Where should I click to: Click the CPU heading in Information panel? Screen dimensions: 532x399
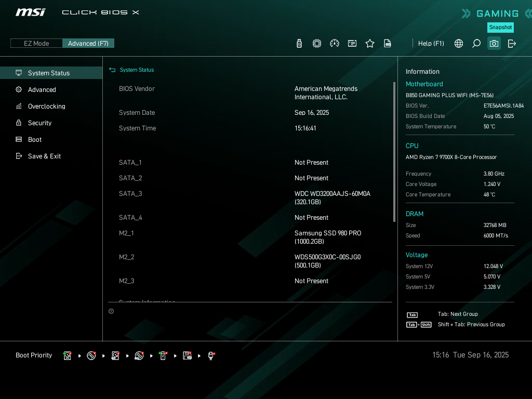point(412,145)
